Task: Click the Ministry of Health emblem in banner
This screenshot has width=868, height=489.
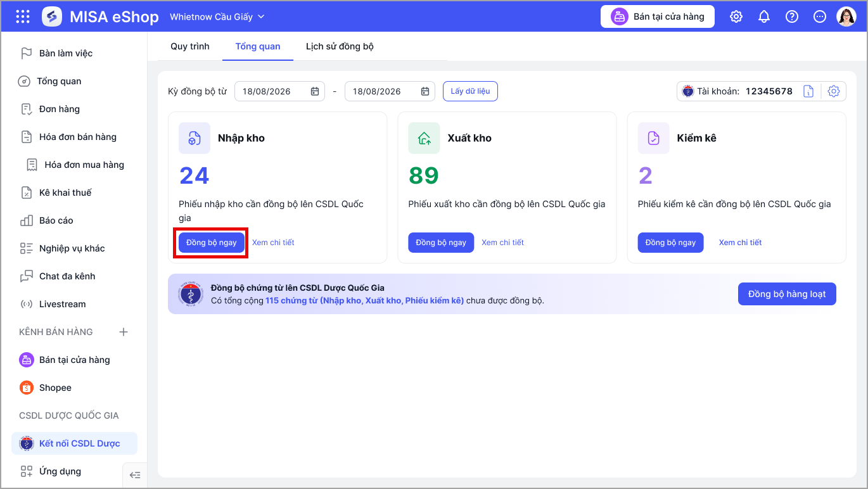Action: (190, 294)
